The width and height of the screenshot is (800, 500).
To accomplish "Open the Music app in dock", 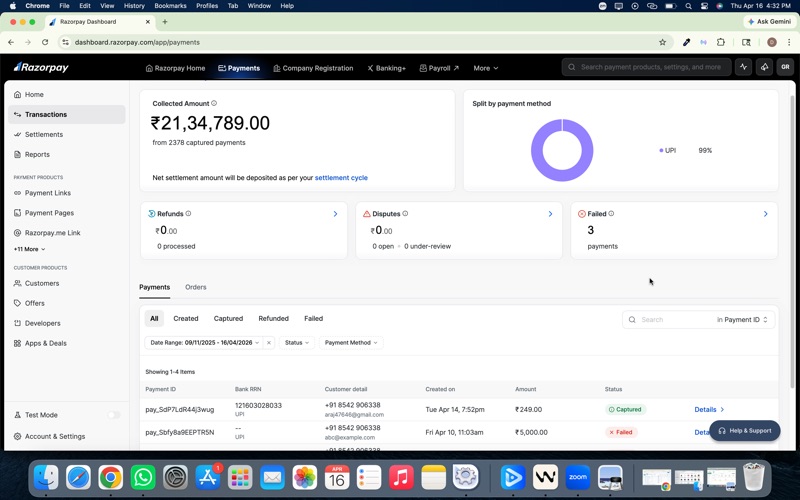I will 401,478.
